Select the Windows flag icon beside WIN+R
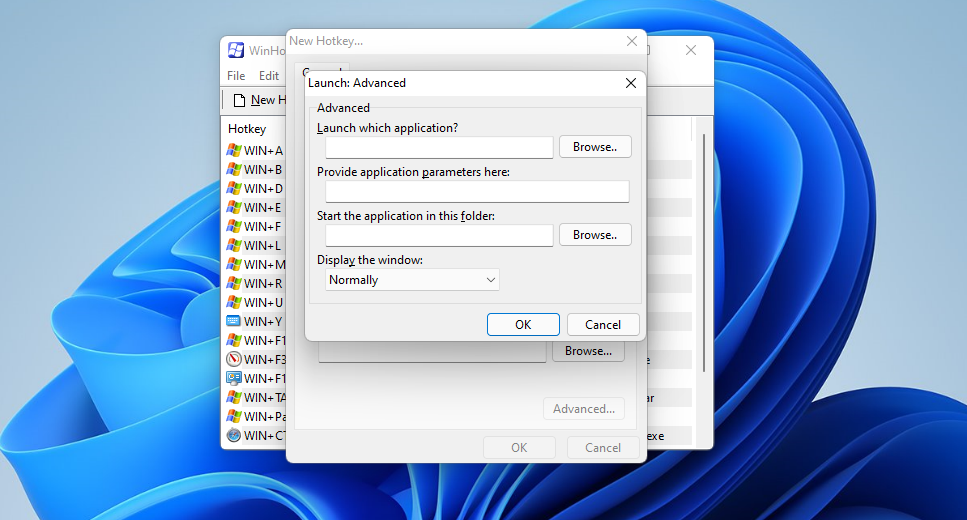The height and width of the screenshot is (520, 967). tap(234, 284)
